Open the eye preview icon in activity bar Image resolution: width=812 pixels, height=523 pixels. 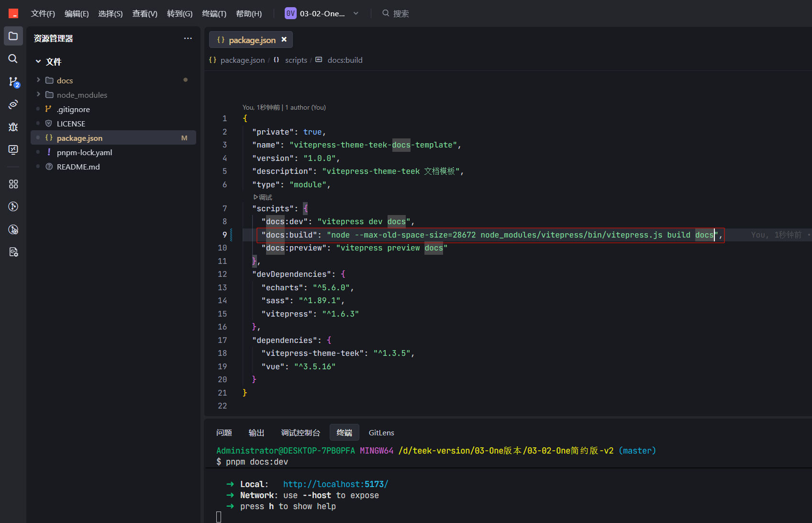click(13, 104)
